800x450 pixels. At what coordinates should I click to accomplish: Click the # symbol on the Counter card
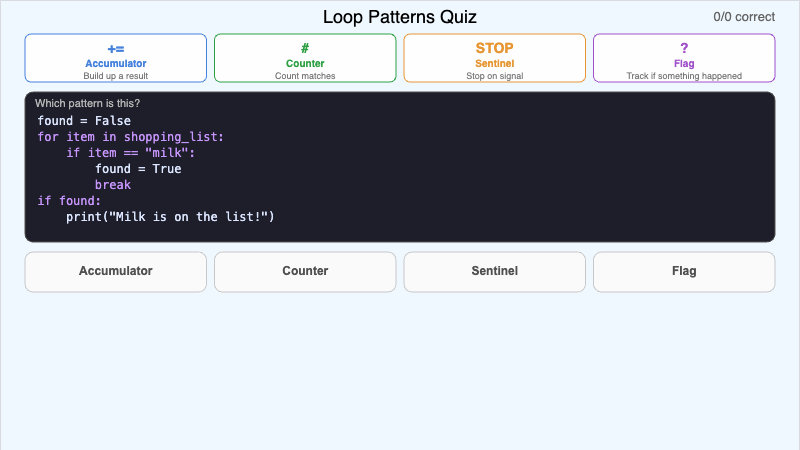pos(305,48)
